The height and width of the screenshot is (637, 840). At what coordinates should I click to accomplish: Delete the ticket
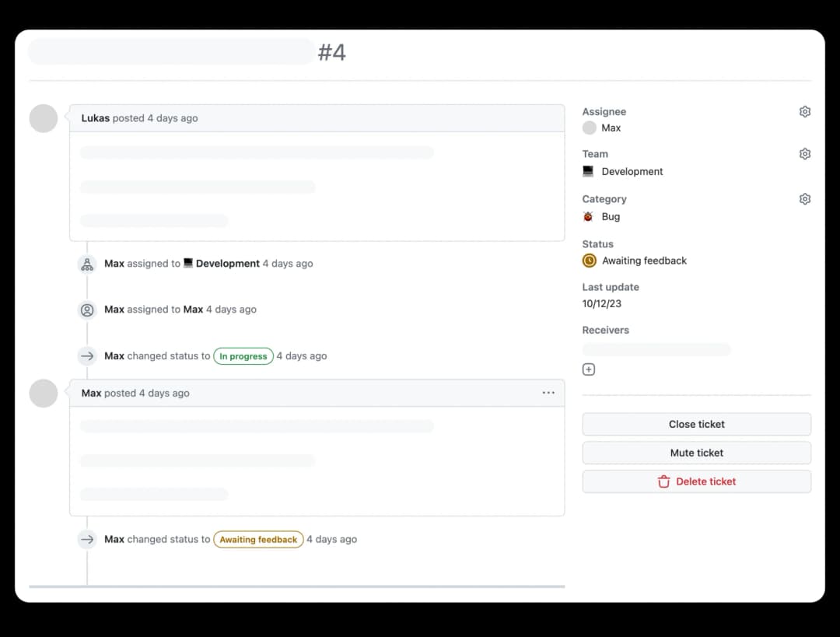[x=696, y=481]
